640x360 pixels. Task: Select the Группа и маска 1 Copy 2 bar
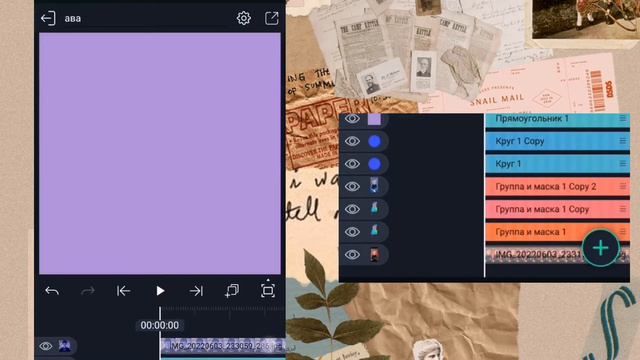coord(558,187)
